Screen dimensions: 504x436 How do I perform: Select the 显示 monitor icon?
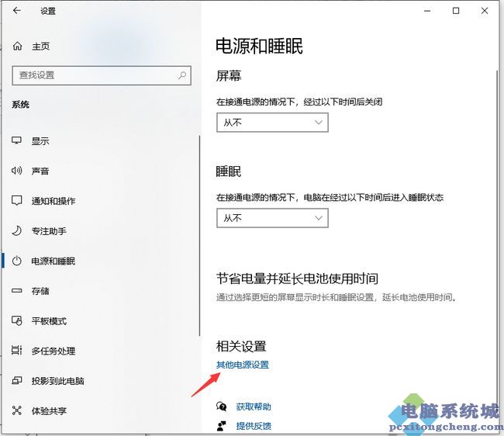click(17, 140)
